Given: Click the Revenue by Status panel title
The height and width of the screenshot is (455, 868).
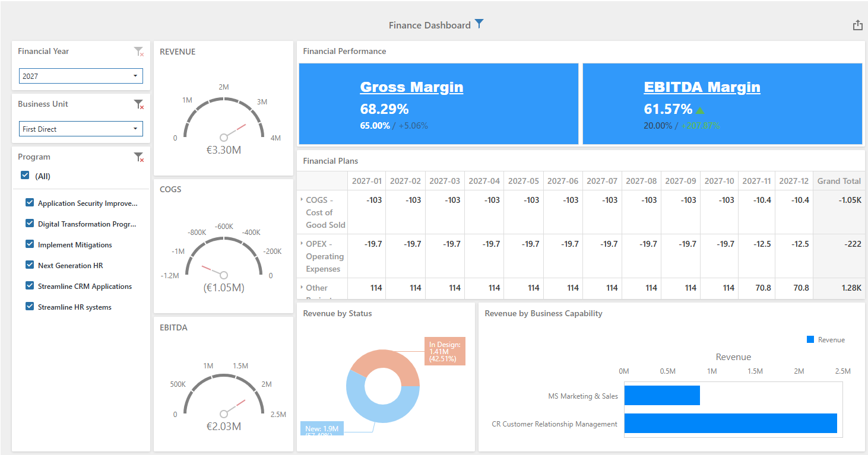Looking at the screenshot, I should point(337,313).
